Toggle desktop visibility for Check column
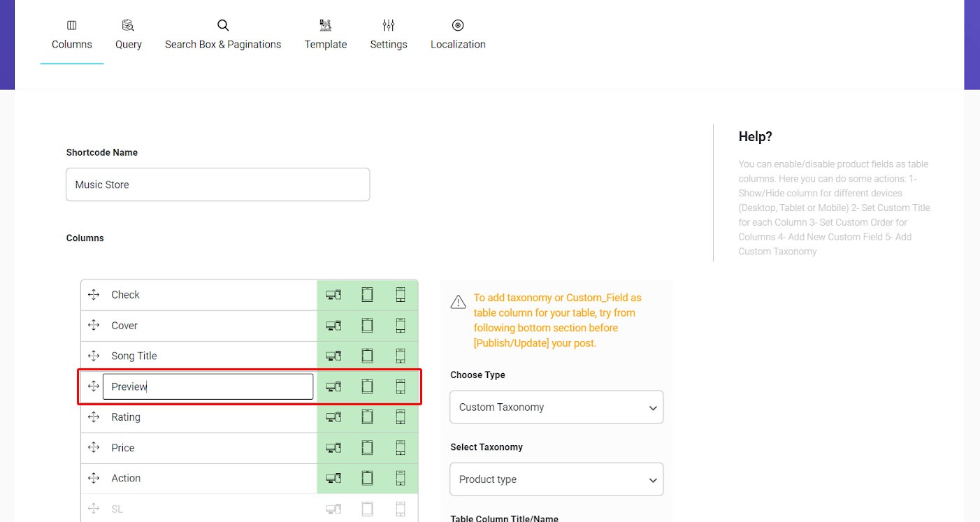 point(333,295)
